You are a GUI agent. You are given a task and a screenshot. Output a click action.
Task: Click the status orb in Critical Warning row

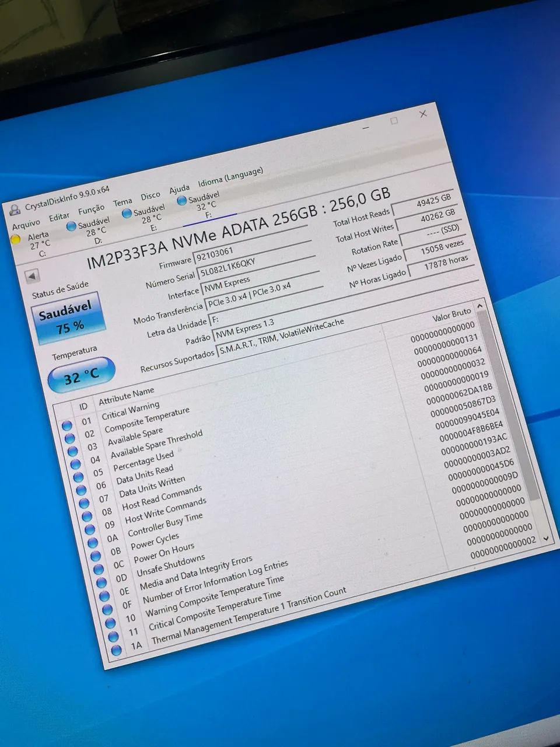point(66,425)
